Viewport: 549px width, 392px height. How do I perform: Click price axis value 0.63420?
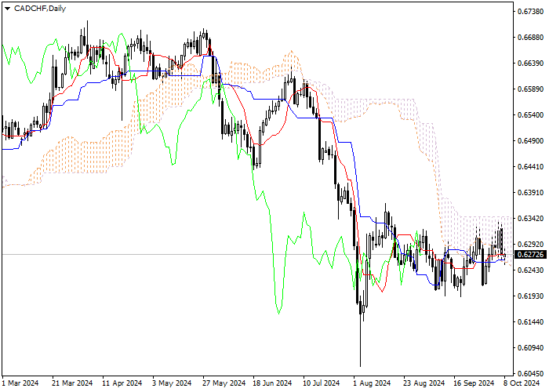[x=531, y=219]
